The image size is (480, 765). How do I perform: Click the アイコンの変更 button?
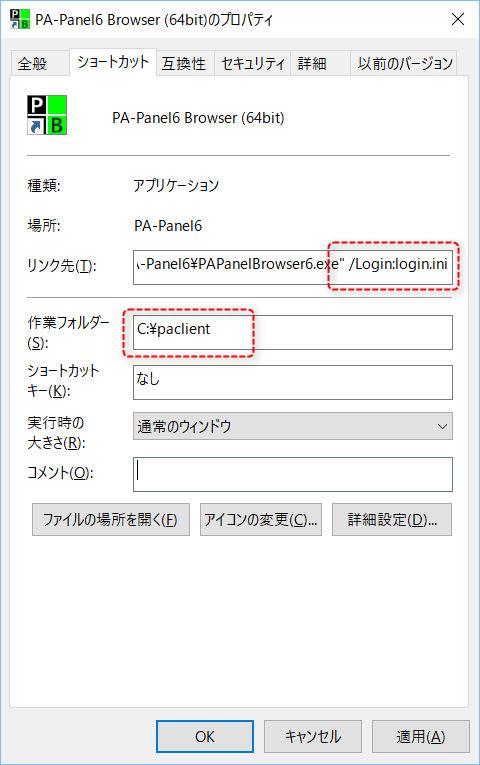[261, 520]
